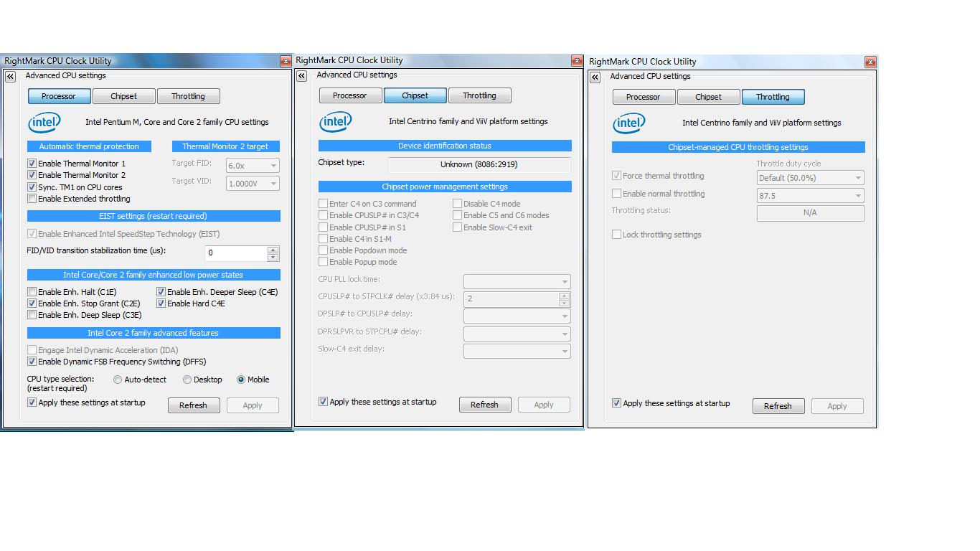Click Intel logo in right Throttling window
Viewport: 980px width, 551px height.
(x=629, y=123)
